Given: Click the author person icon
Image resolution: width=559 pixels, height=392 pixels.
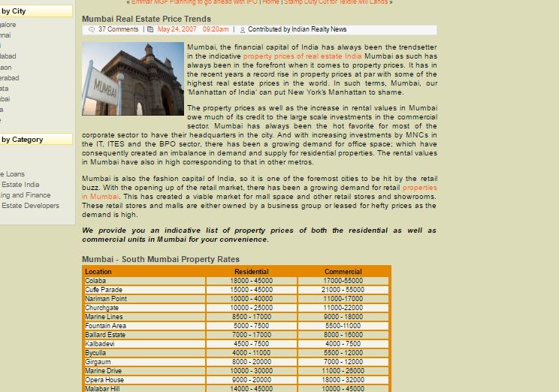Looking at the screenshot, I should pos(243,30).
